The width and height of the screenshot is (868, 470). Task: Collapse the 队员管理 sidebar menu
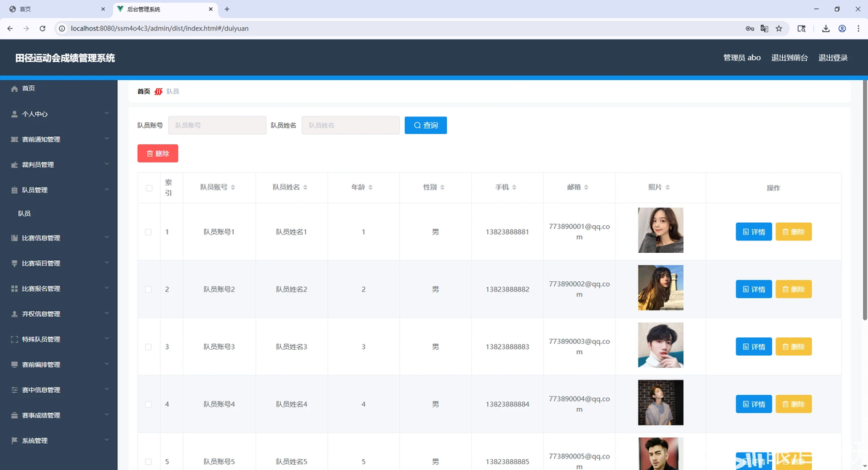(x=59, y=189)
